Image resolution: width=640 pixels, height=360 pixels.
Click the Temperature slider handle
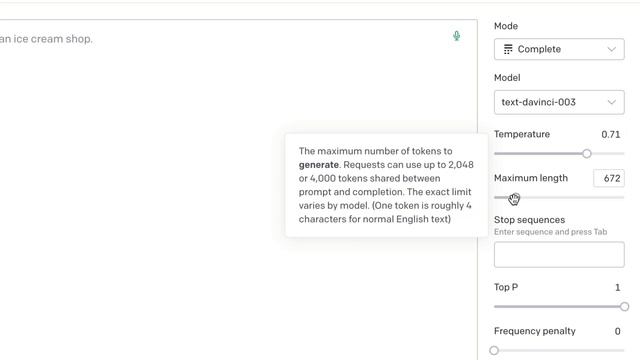587,154
